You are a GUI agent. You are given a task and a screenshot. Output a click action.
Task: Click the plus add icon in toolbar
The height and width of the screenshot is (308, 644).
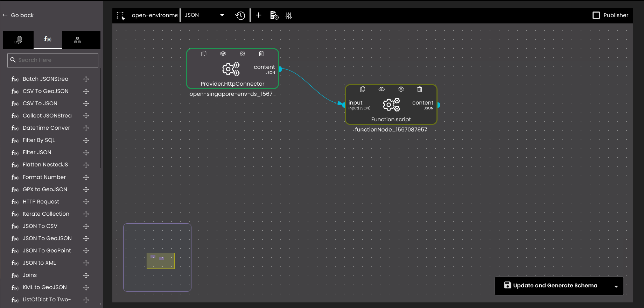click(x=259, y=15)
